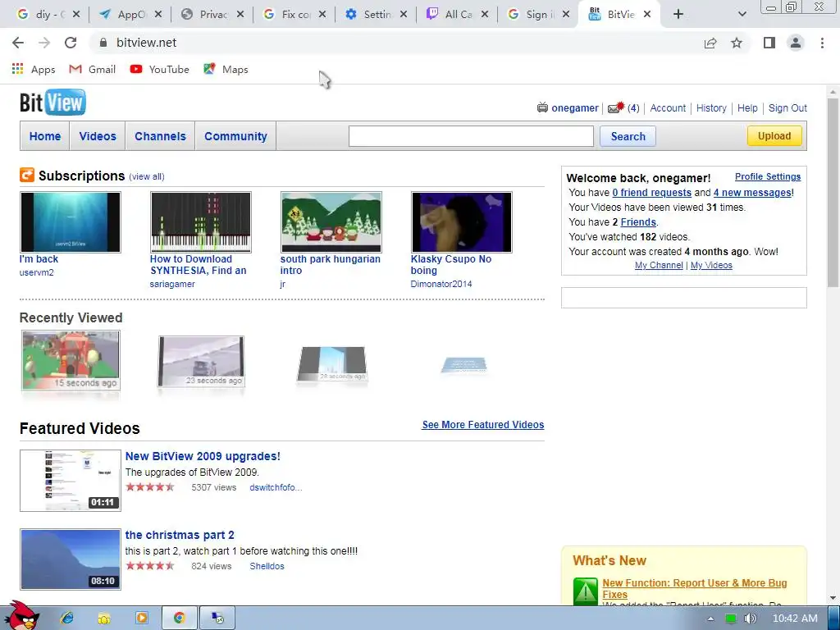The height and width of the screenshot is (630, 840).
Task: Click 'view all' next to Subscriptions
Action: [146, 176]
